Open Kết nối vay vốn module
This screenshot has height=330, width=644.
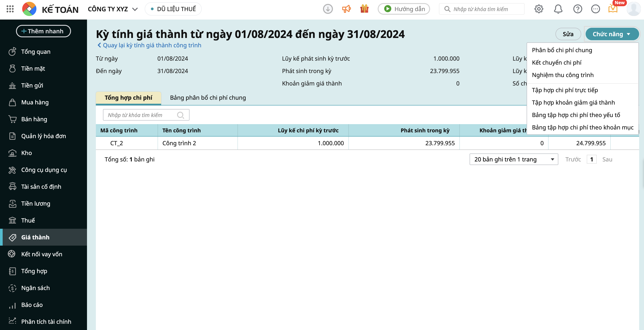43,254
